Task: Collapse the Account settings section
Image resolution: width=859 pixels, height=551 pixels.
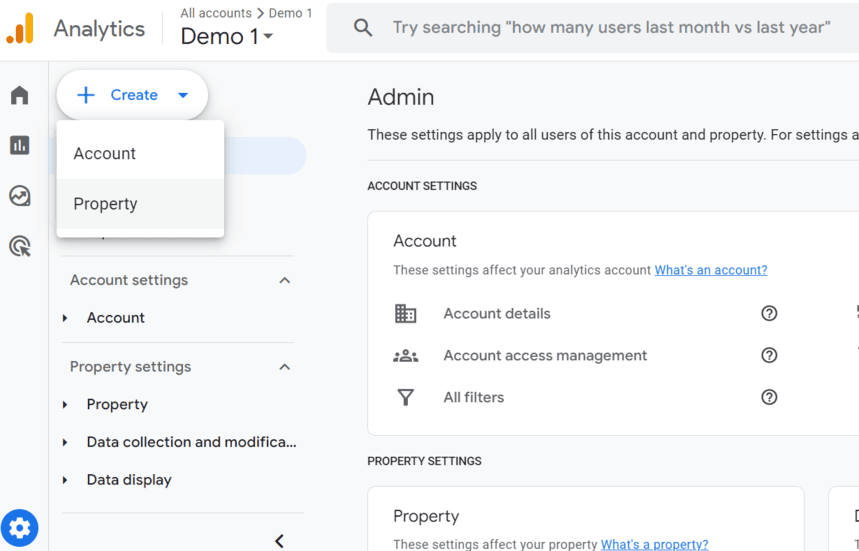Action: coord(284,280)
